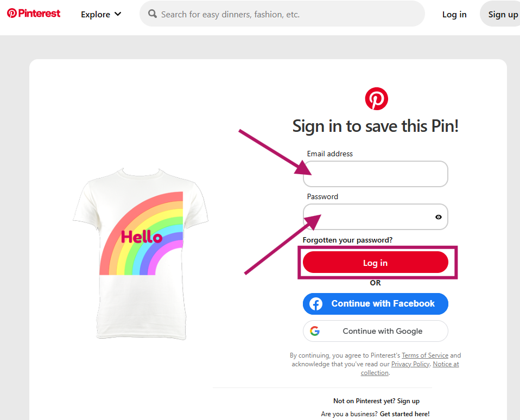The height and width of the screenshot is (420, 520).
Task: Click the Facebook logo icon
Action: point(316,304)
